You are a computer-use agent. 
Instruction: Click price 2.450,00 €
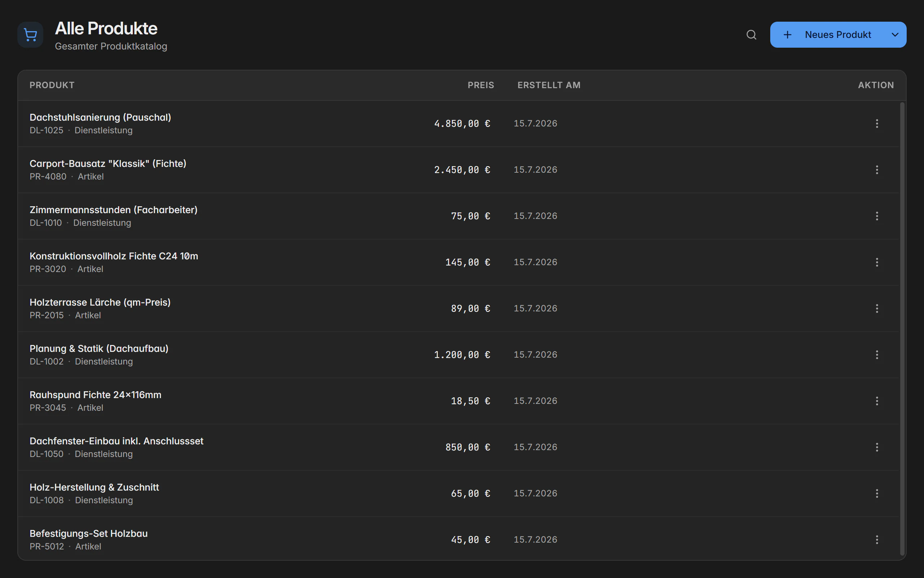[462, 170]
